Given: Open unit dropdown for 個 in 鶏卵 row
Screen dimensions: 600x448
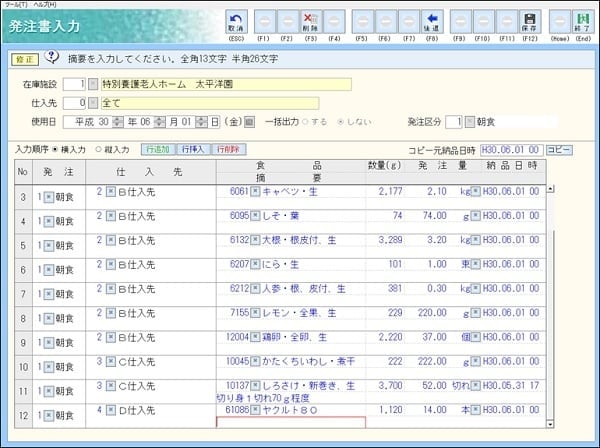Looking at the screenshot, I should tap(476, 337).
